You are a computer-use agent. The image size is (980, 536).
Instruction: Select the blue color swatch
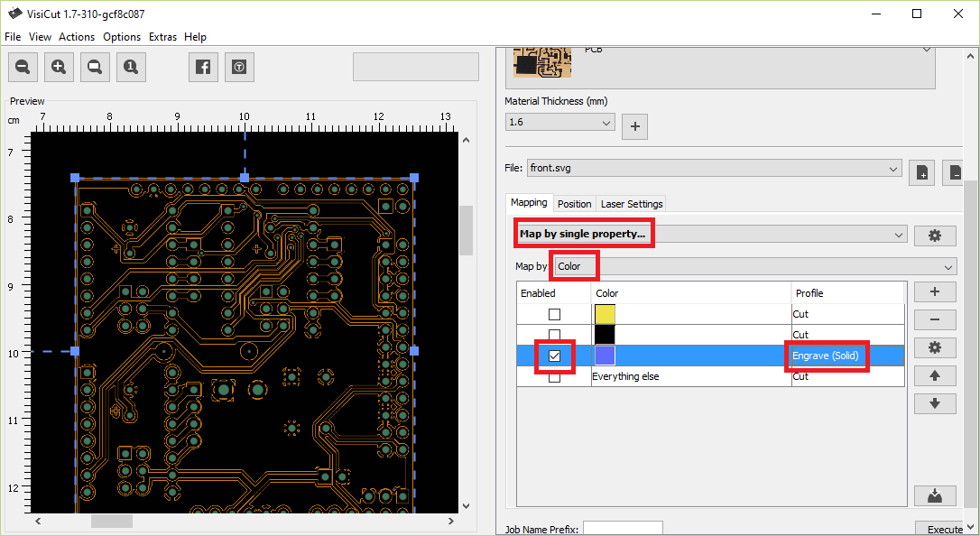(605, 356)
